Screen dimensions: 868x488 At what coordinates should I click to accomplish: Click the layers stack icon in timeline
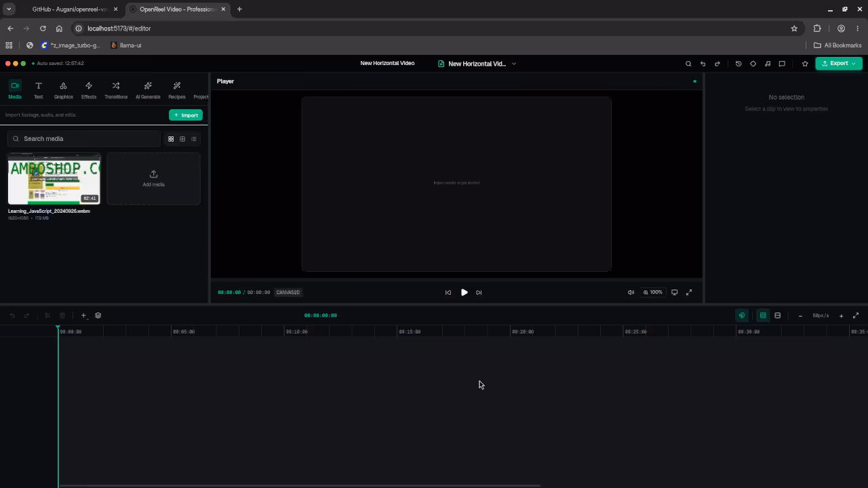click(x=98, y=316)
